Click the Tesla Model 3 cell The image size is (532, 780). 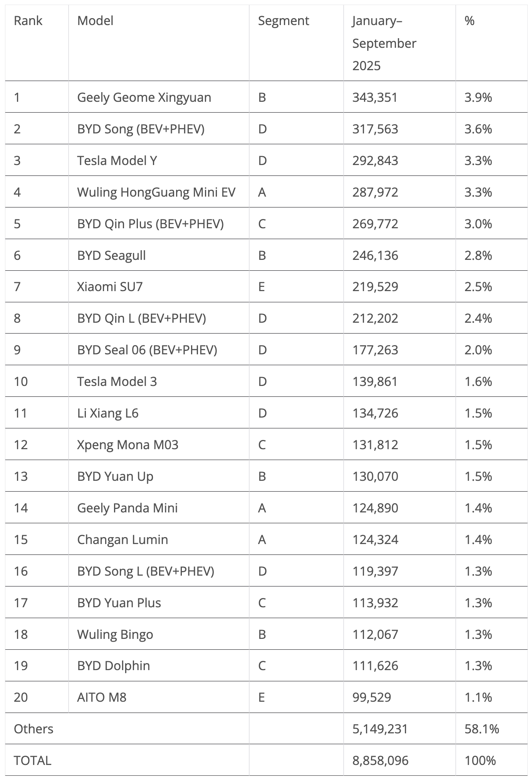pos(117,382)
